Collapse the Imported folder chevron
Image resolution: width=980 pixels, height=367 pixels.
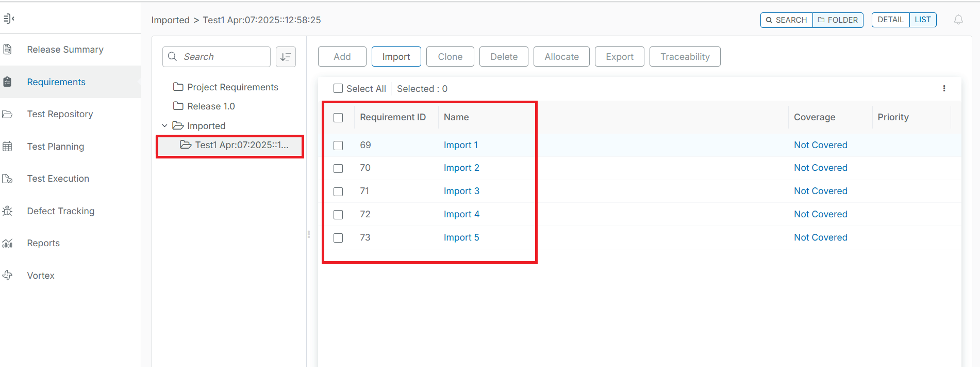click(x=164, y=125)
